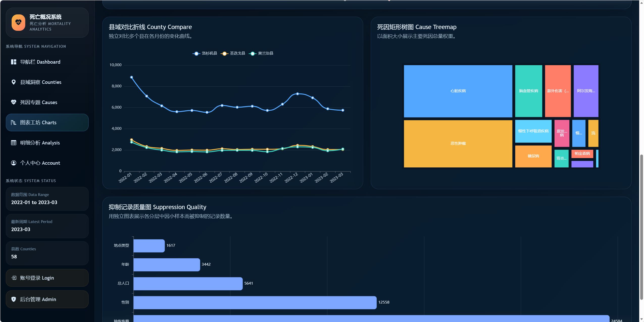
Task: Click the Admin shield icon
Action: click(x=14, y=299)
